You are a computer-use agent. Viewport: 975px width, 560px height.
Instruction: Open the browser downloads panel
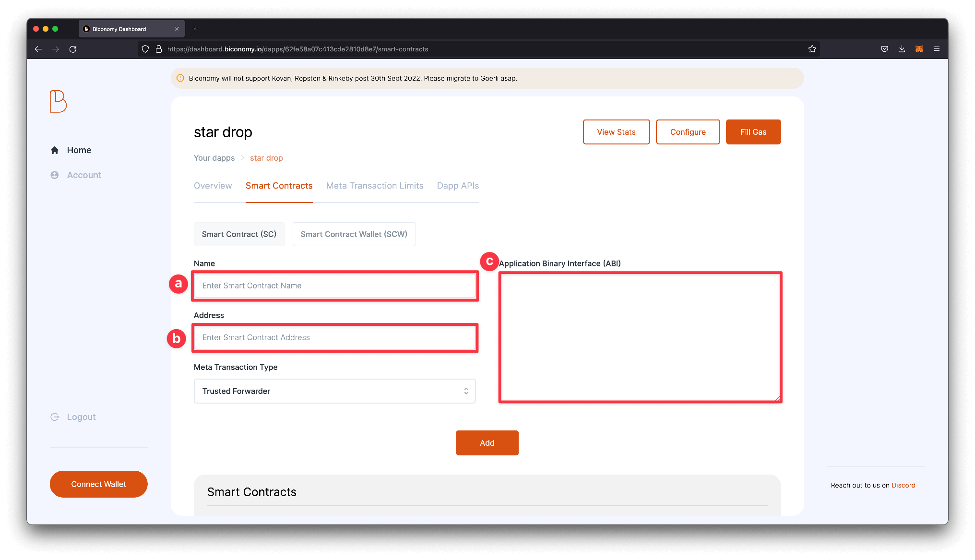click(902, 48)
